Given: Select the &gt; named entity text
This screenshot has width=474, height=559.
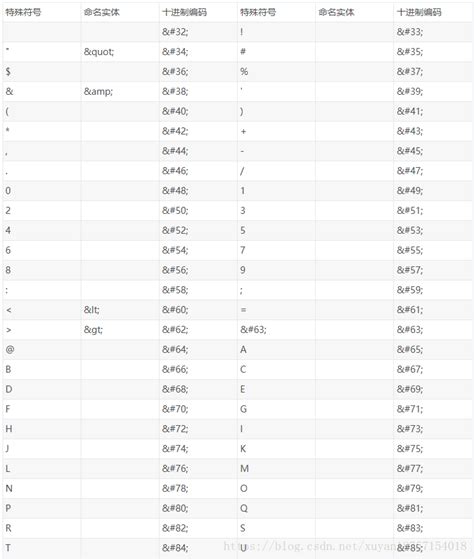Looking at the screenshot, I should pos(93,330).
